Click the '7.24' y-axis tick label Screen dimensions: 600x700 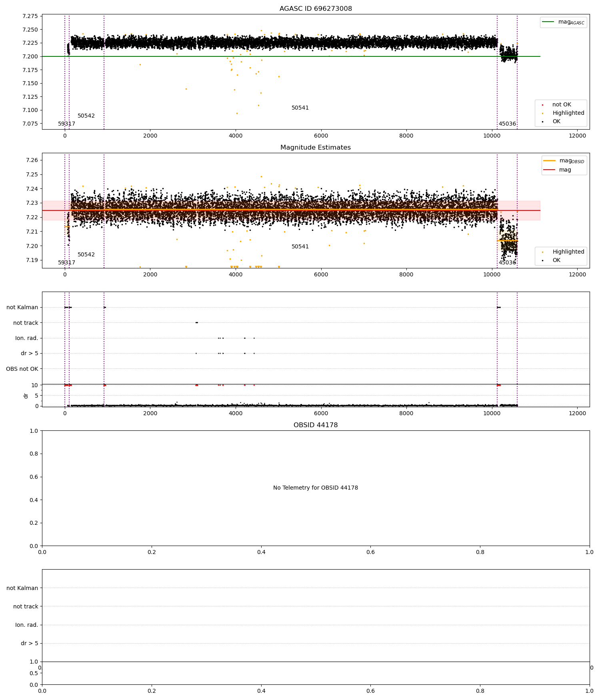point(32,189)
